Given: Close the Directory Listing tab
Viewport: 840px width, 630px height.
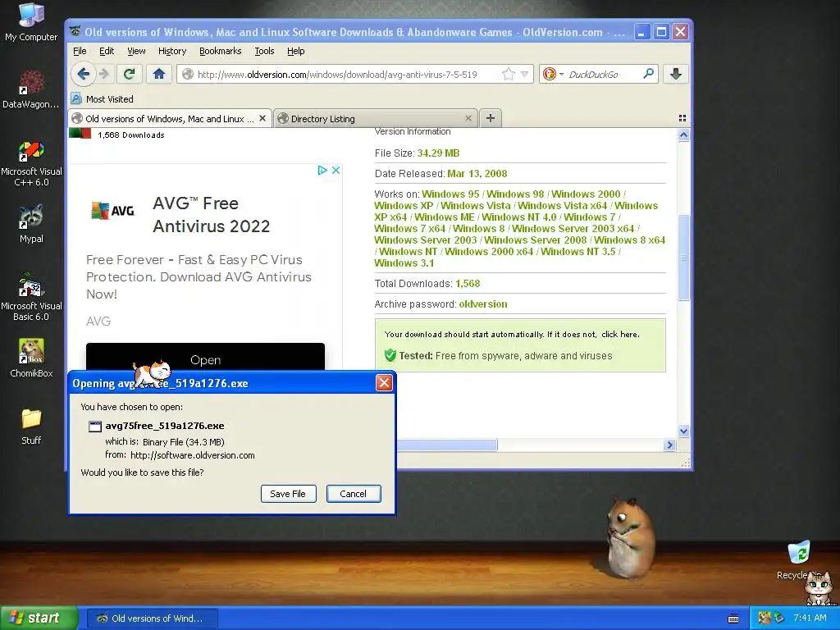Looking at the screenshot, I should (x=468, y=118).
